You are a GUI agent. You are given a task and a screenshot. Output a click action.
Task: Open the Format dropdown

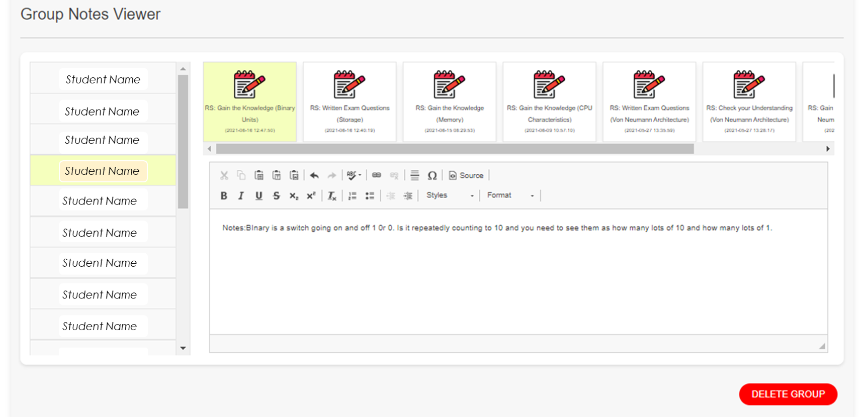coord(510,195)
